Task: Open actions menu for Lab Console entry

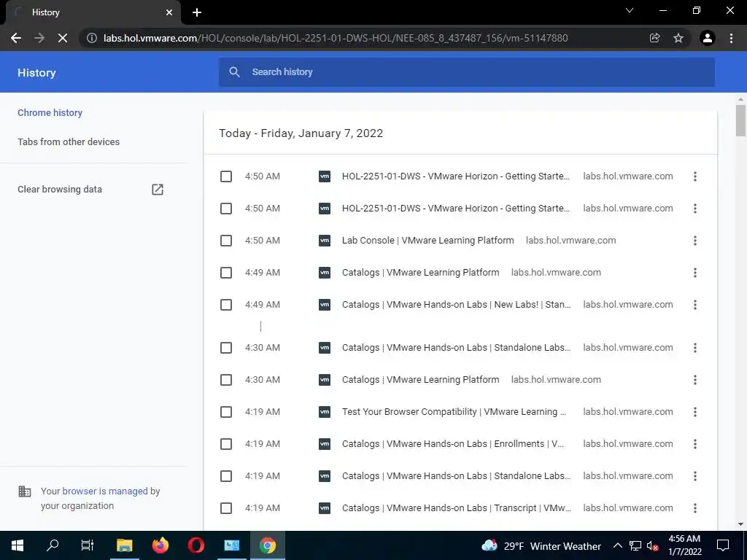Action: pos(695,241)
